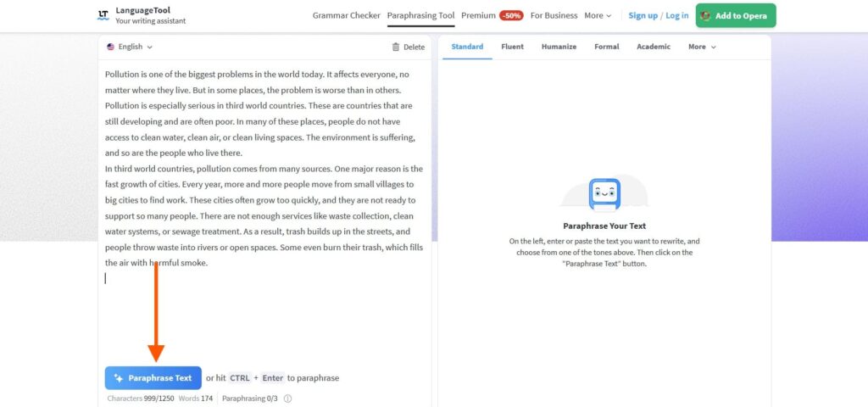Open the English language dropdown
Screen dimensions: 868x407
tap(131, 47)
